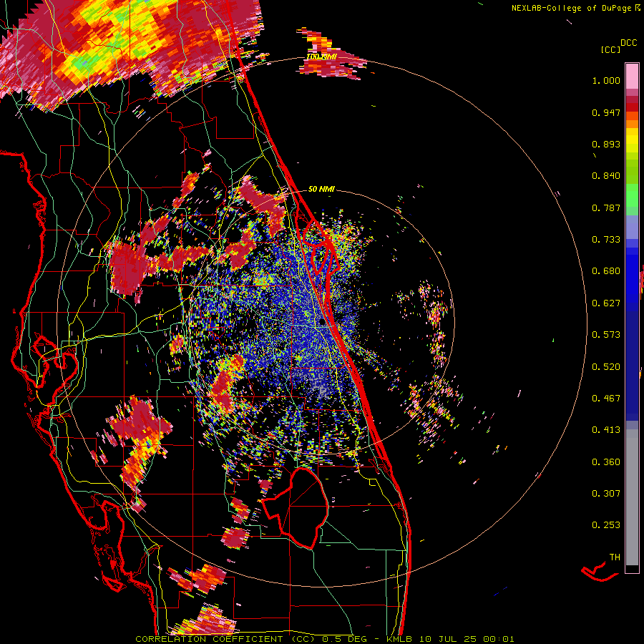This screenshot has height=644, width=644.
Task: Pick the bright blue swatch beside 0.680
Action: [x=632, y=275]
